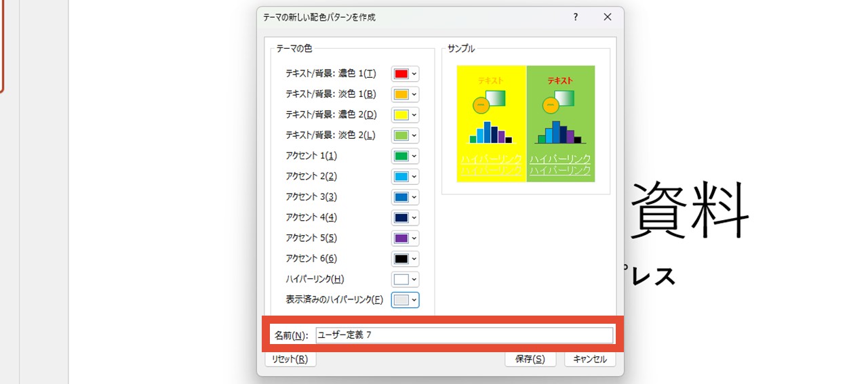Click the yellow sample preview thumbnail

click(x=491, y=123)
